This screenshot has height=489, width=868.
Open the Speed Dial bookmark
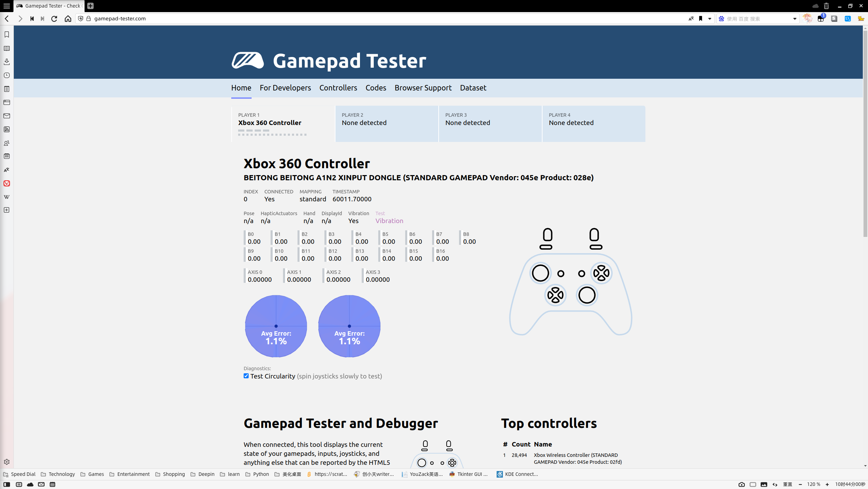click(23, 474)
